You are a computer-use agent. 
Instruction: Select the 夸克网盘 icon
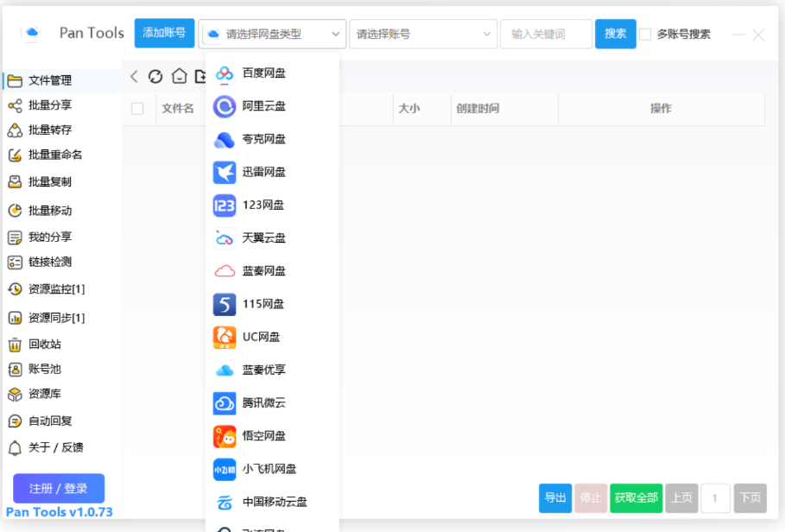pos(225,140)
